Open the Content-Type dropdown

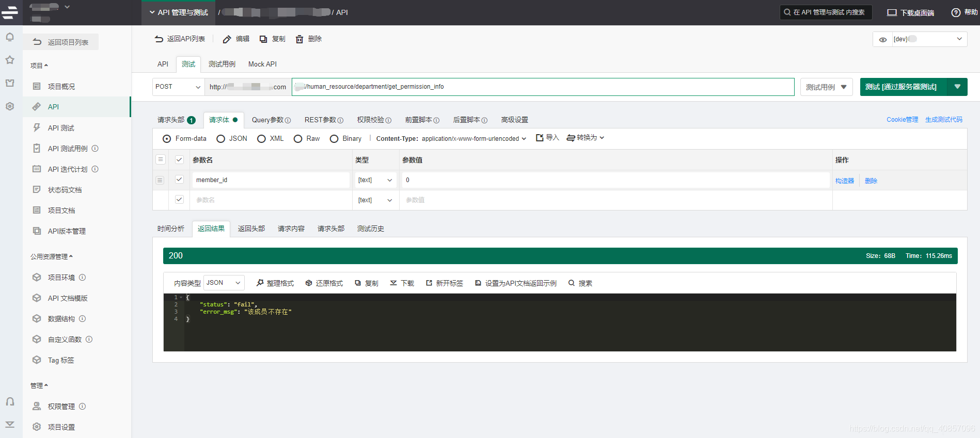pyautogui.click(x=474, y=139)
